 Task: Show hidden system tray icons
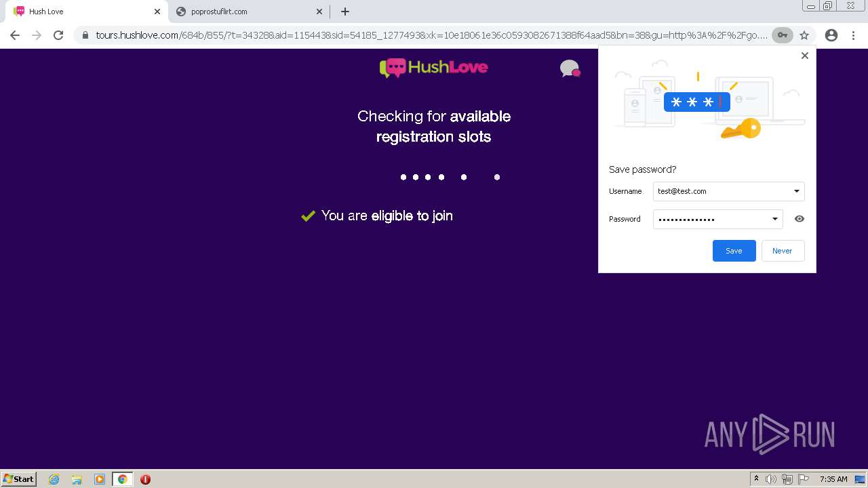757,479
